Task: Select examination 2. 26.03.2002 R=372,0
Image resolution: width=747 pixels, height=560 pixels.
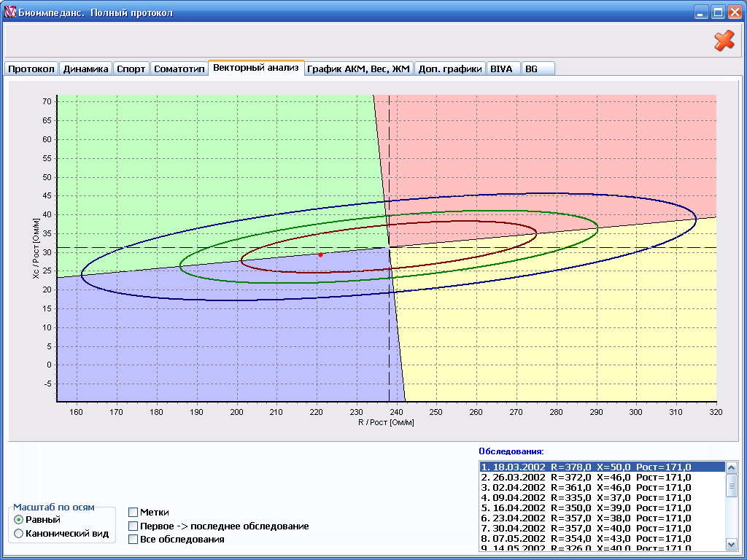Action: point(602,477)
